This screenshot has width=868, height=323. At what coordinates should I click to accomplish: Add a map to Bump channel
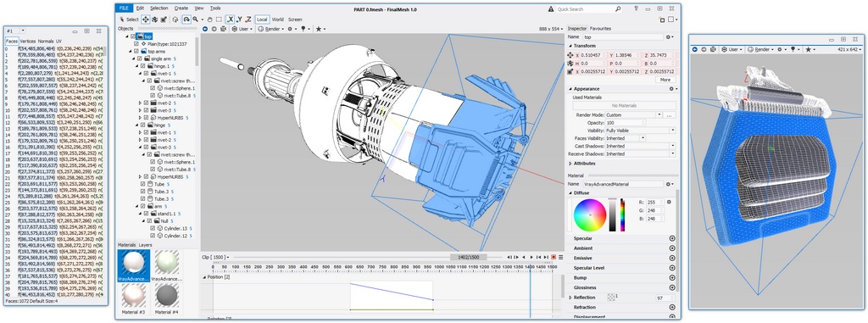[x=672, y=277]
